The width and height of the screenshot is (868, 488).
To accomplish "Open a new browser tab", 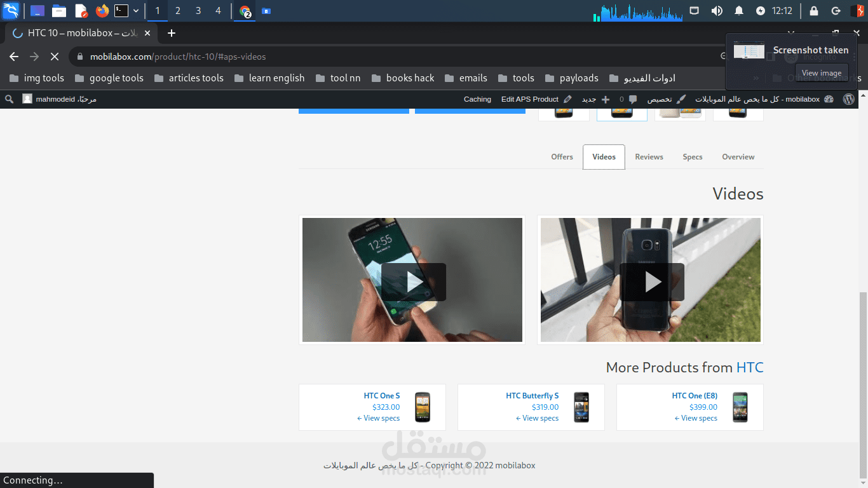I will pyautogui.click(x=171, y=33).
